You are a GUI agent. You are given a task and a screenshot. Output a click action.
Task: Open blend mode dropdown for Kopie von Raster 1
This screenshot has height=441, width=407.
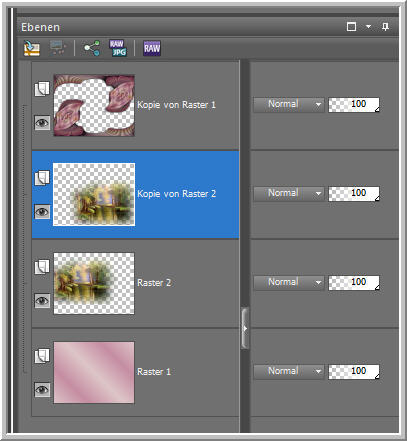289,105
